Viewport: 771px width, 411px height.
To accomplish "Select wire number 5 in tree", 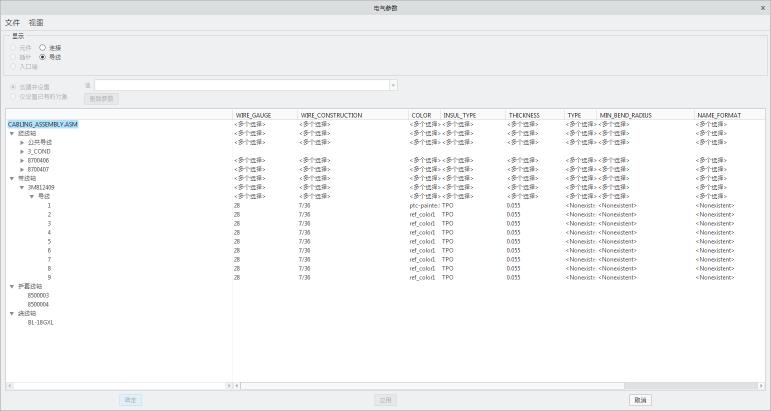I will 49,241.
